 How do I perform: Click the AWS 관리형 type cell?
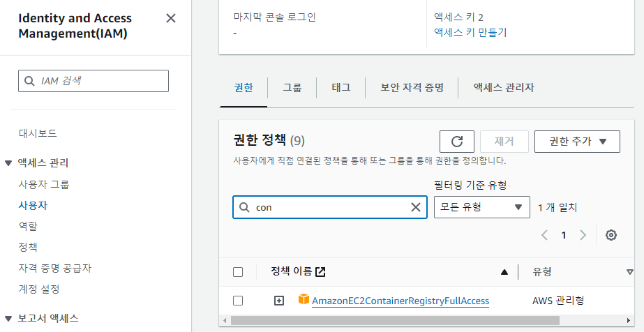point(558,301)
